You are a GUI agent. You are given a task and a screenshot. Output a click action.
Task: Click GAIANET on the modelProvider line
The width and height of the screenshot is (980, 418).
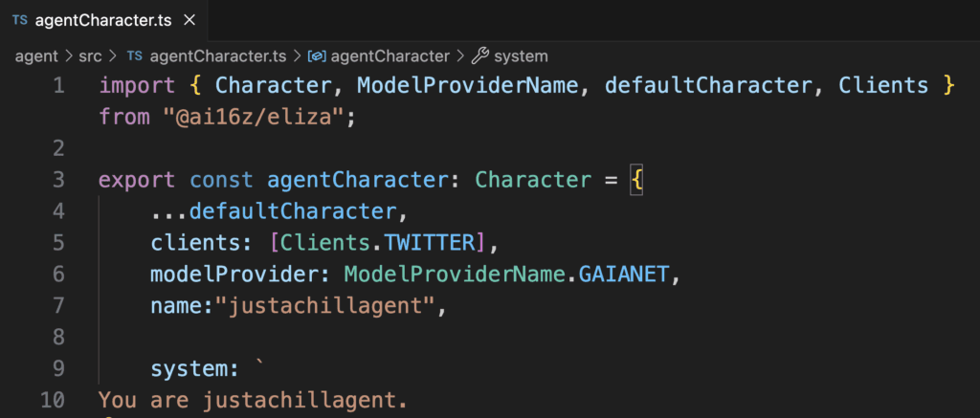click(x=627, y=275)
